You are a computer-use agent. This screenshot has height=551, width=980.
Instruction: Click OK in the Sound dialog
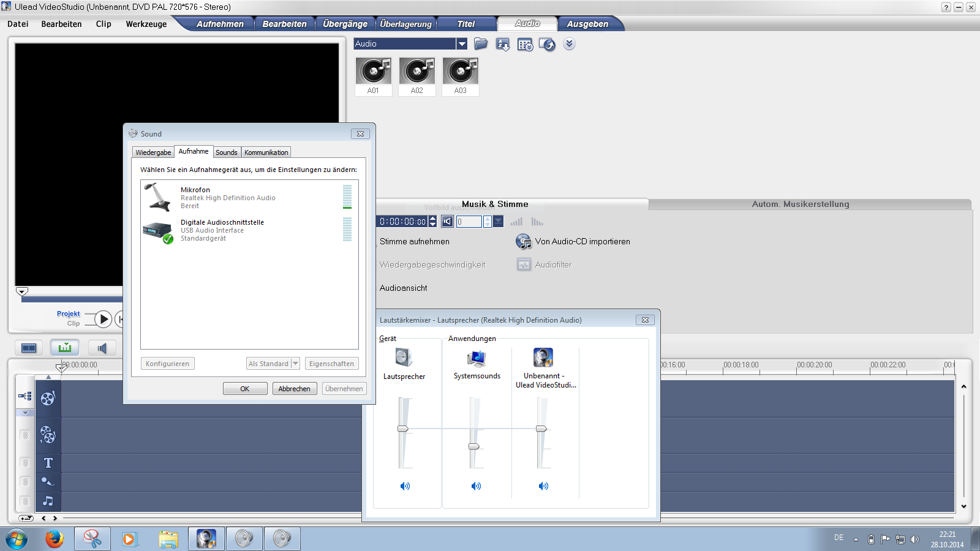tap(245, 389)
